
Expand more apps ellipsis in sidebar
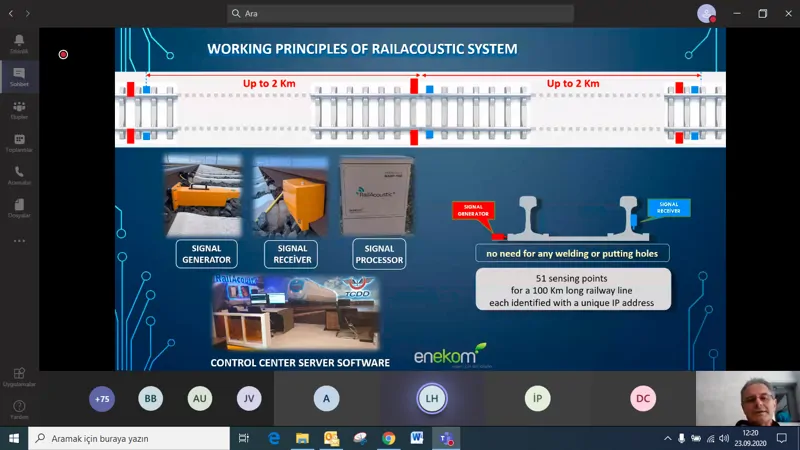(x=19, y=241)
